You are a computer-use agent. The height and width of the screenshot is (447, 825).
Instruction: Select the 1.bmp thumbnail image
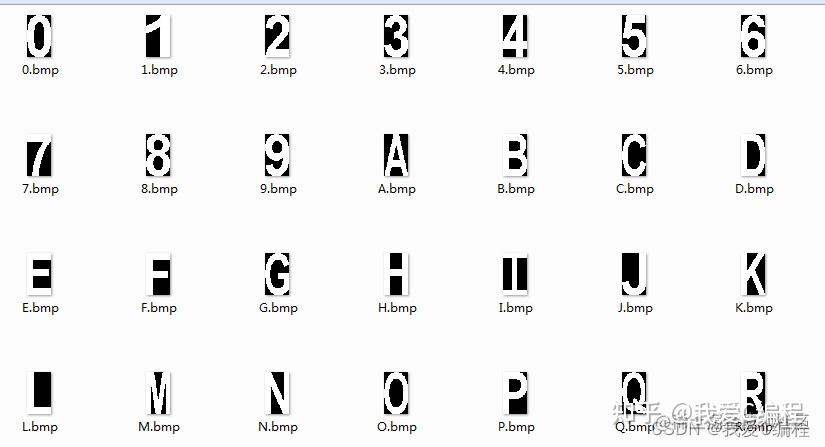(x=158, y=36)
